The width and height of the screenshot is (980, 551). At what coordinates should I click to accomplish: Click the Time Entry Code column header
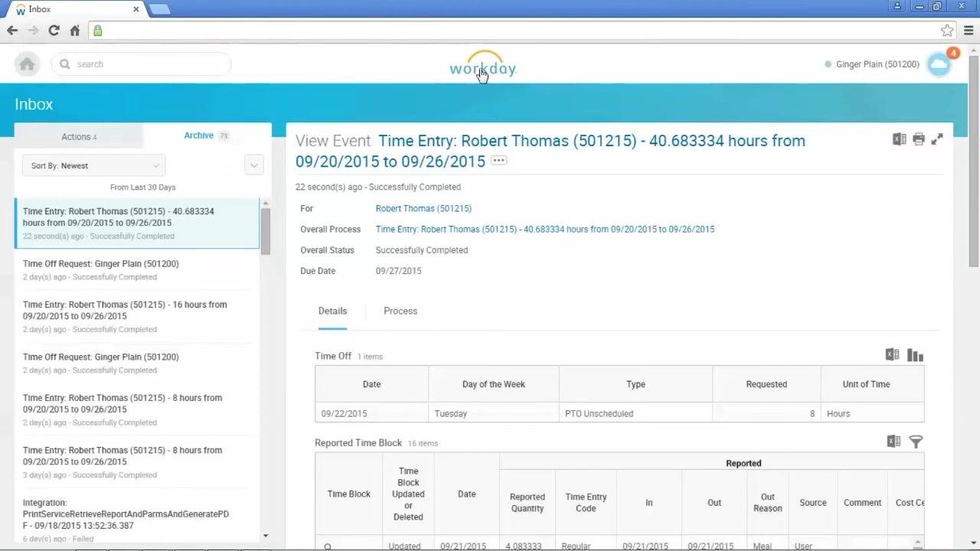point(586,502)
